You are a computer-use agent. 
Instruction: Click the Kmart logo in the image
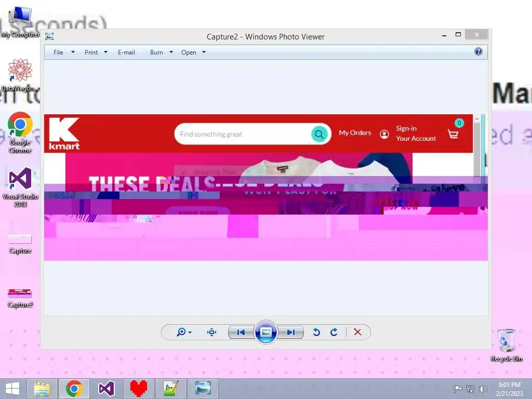(64, 134)
